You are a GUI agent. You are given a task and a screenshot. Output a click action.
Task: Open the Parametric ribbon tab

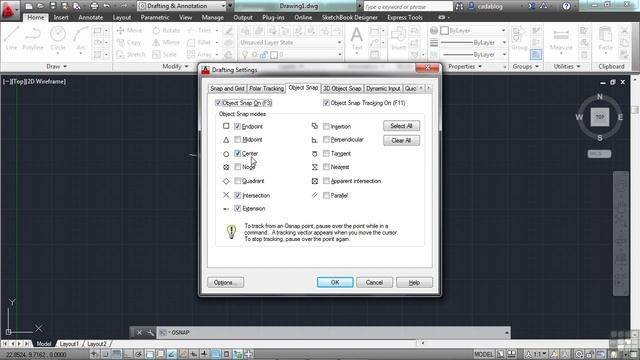[155, 18]
